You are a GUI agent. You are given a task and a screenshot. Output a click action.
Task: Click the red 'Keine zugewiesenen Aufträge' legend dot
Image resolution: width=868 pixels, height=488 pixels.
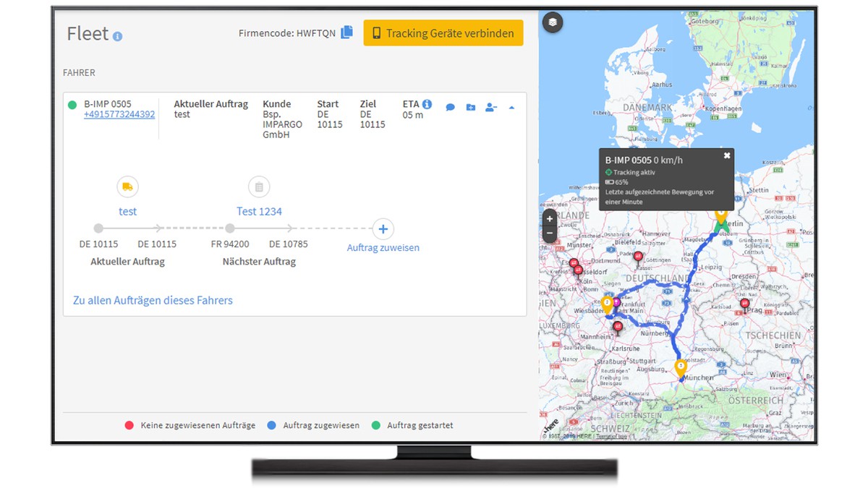point(129,425)
